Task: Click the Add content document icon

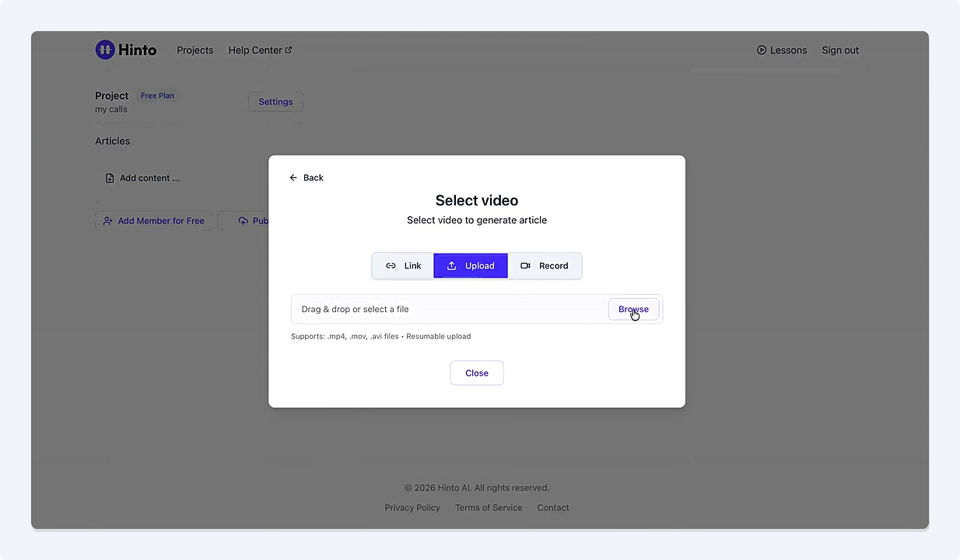Action: tap(110, 178)
